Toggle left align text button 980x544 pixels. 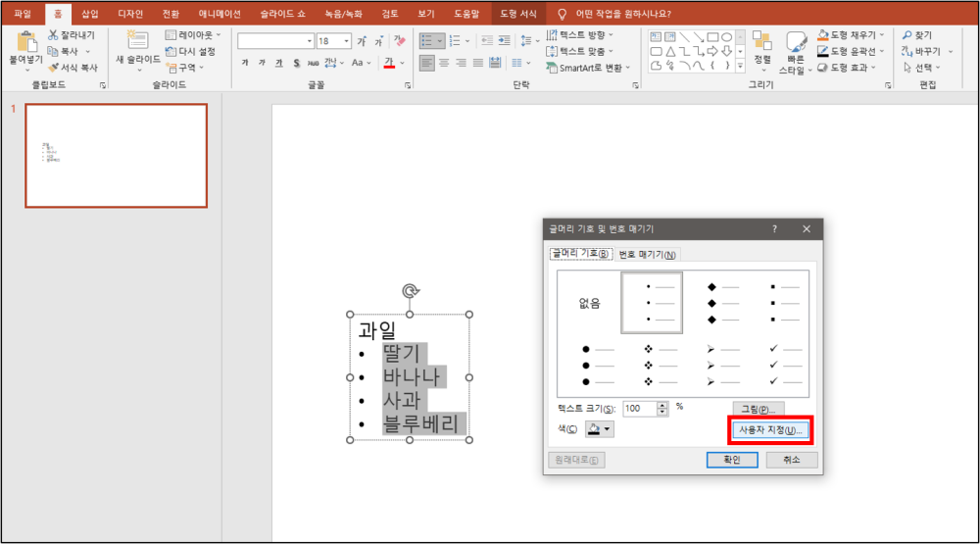(x=427, y=63)
